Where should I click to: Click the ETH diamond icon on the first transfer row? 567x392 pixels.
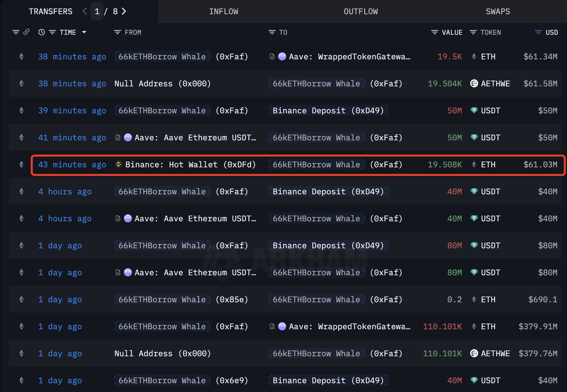pos(474,57)
